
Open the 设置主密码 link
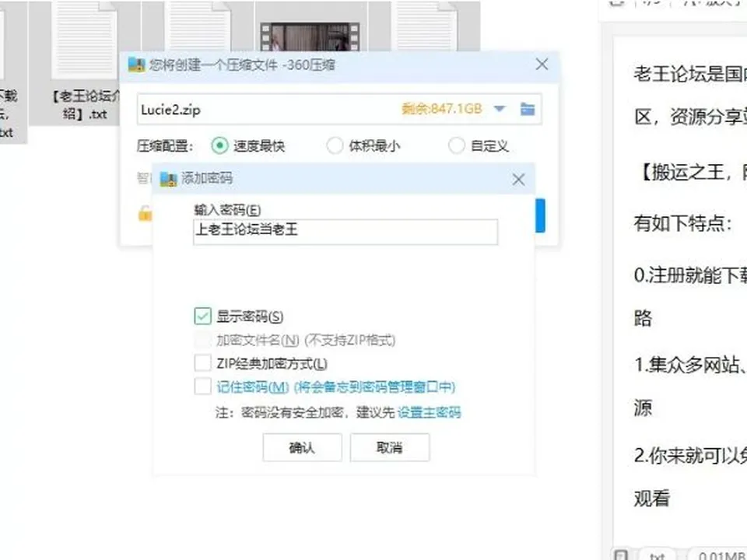[430, 412]
